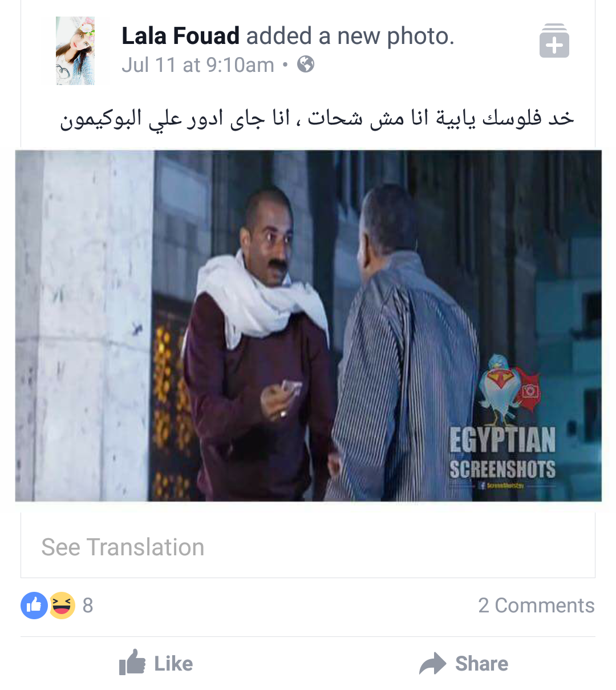View the 2 Comments on this post

[536, 606]
